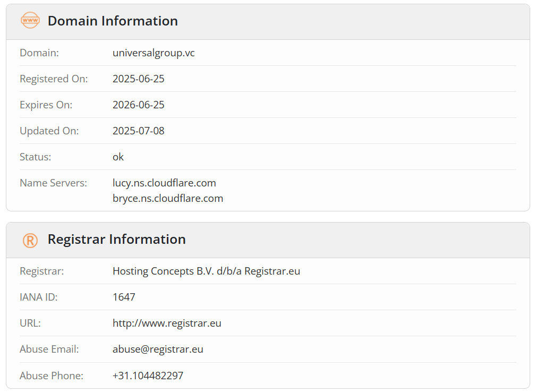Click the Expires On label
The width and height of the screenshot is (536, 392).
tap(46, 105)
